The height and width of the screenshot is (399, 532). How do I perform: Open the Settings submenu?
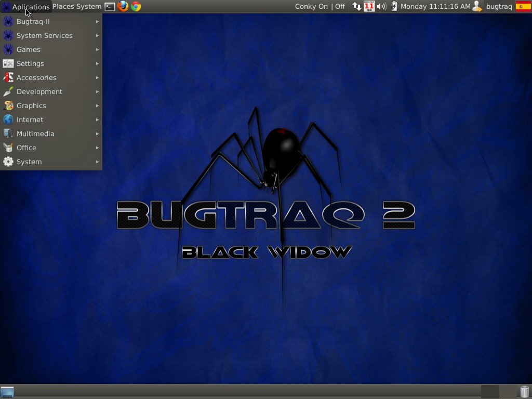(51, 63)
